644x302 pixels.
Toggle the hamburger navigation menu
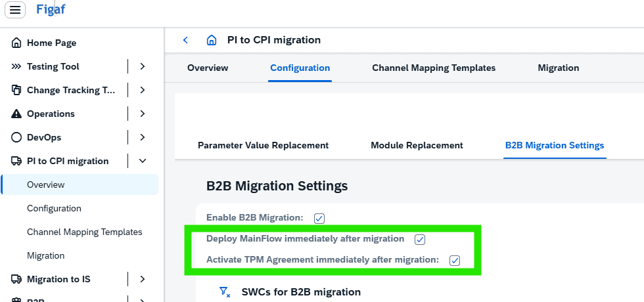pyautogui.click(x=15, y=10)
